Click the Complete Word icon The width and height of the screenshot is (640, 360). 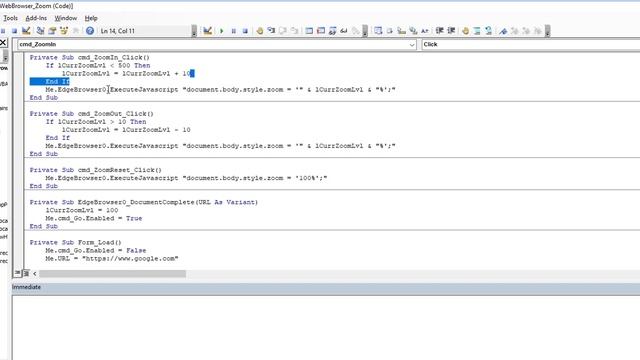coord(425,31)
